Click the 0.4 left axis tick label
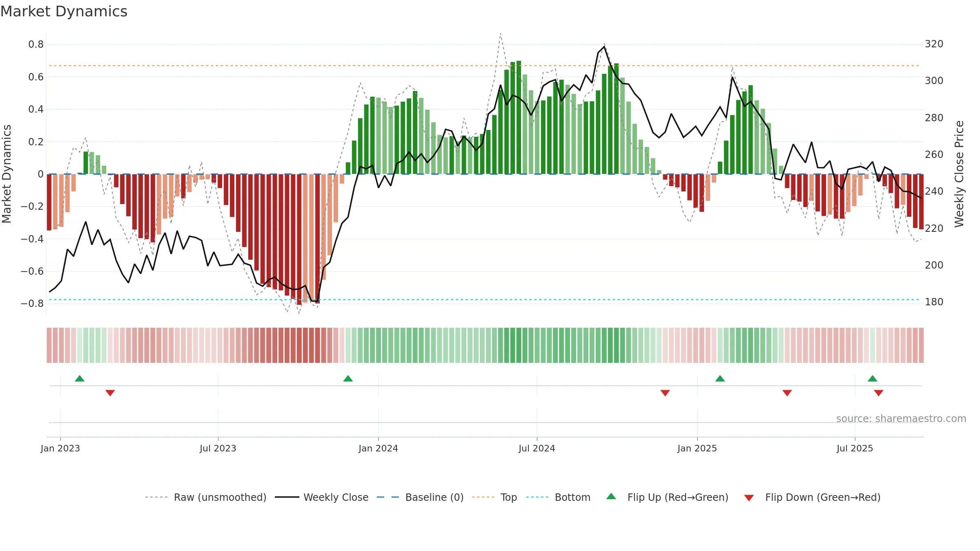Screen dimensions: 980x551 click(36, 109)
